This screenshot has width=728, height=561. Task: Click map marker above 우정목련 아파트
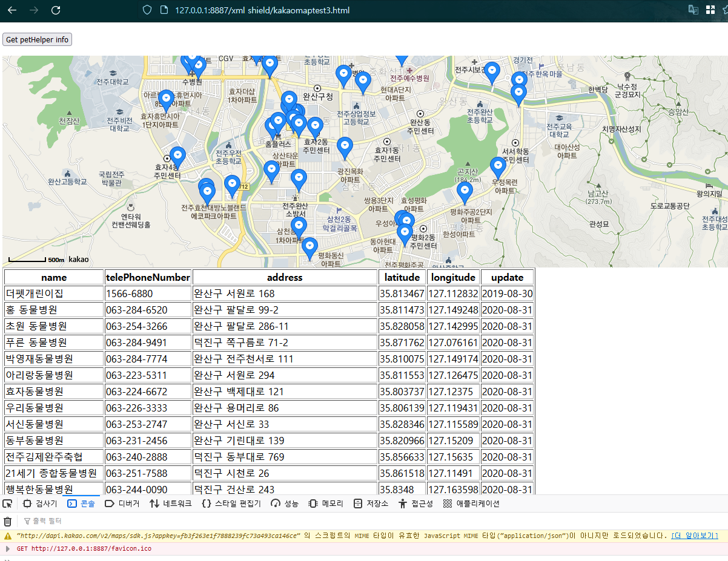coord(498,168)
